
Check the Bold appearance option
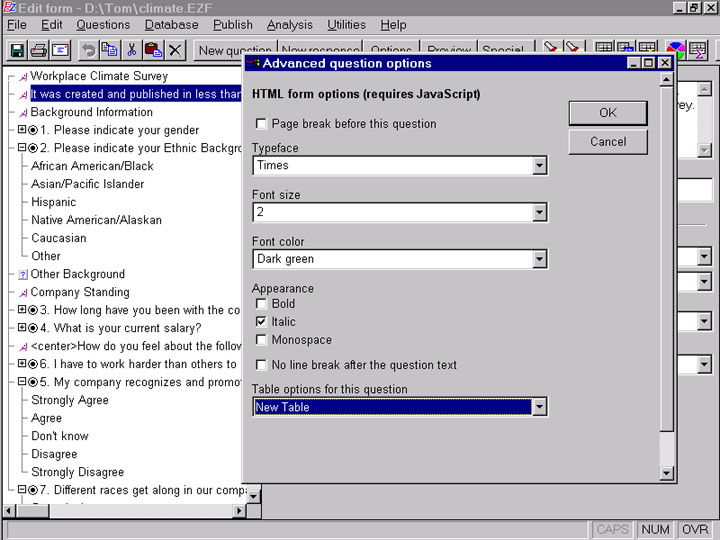pos(261,304)
